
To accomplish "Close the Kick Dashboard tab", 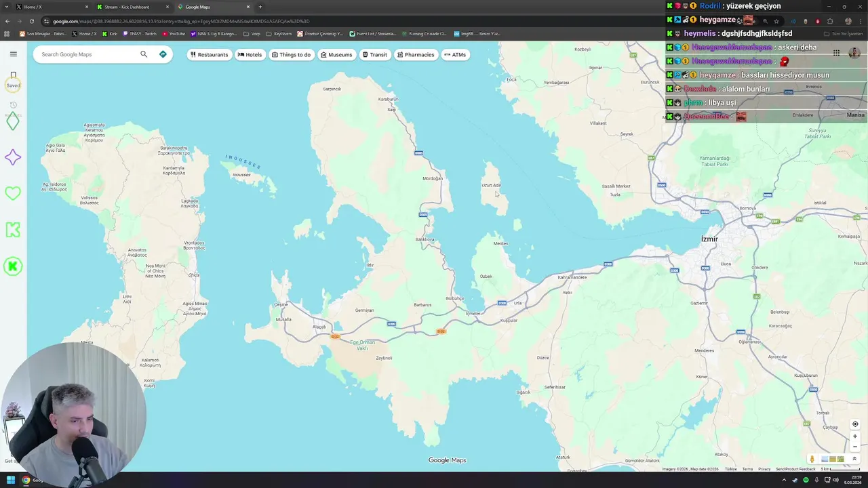I will coord(167,7).
